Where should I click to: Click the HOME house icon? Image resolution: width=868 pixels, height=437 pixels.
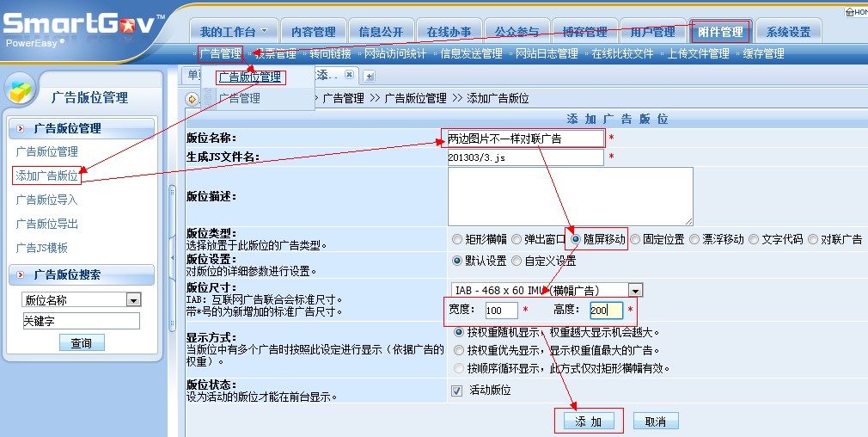[852, 12]
